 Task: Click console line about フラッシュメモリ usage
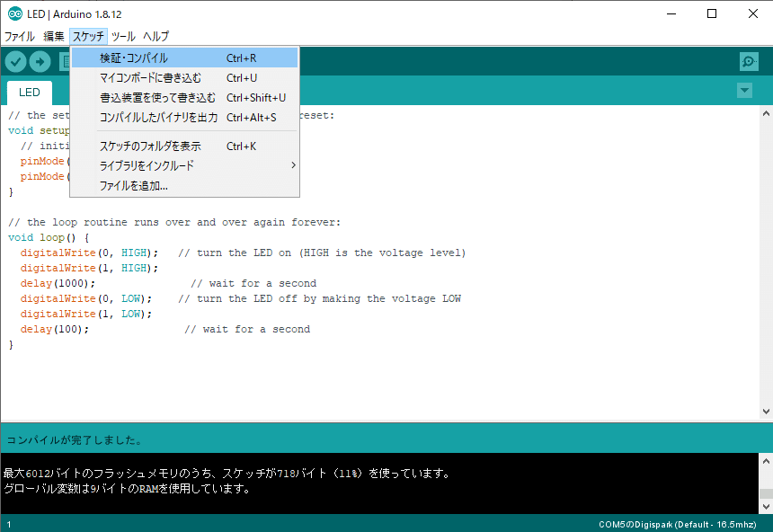tap(227, 474)
